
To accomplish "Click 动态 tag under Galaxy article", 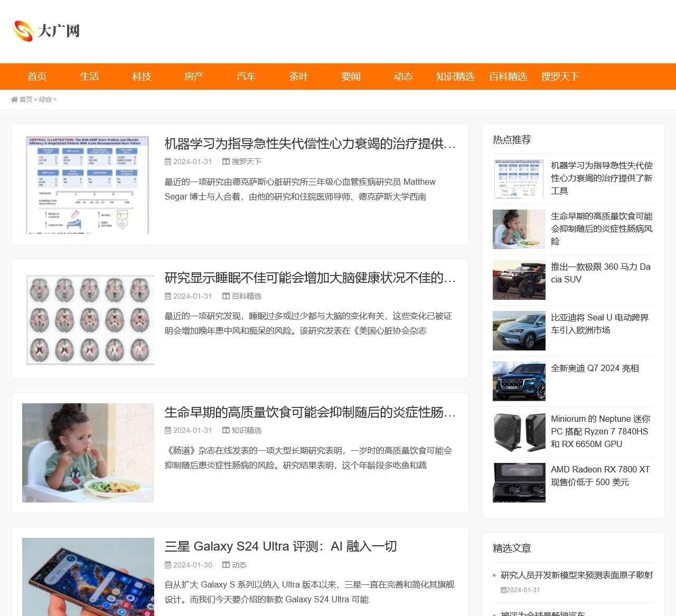I will click(239, 565).
